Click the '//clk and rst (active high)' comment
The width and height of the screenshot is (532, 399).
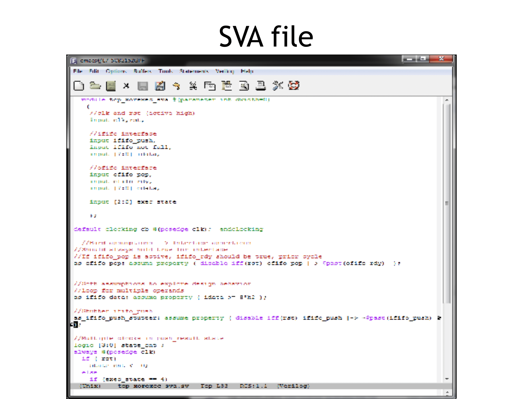[x=142, y=113]
